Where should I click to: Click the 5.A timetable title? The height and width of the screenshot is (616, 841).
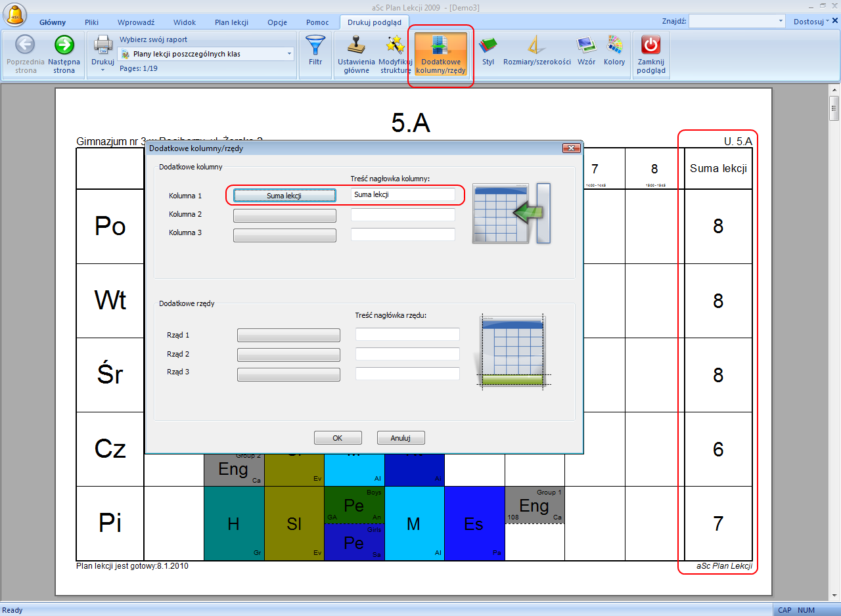click(x=411, y=123)
